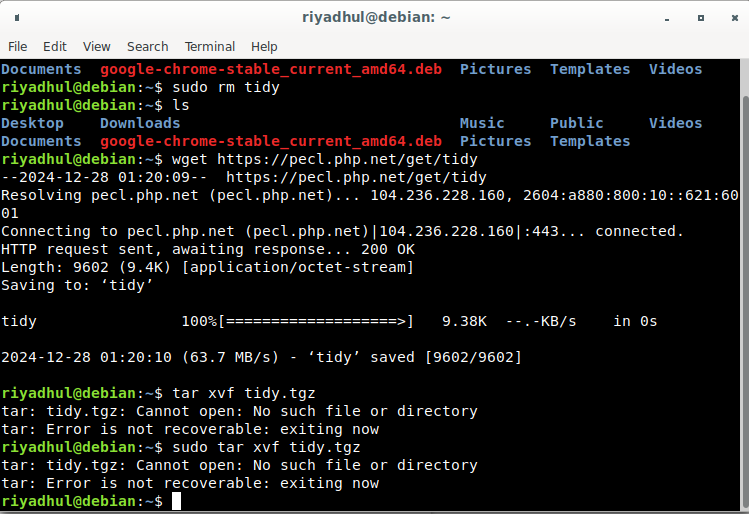Click the URL after the 2024-12-28 01:20:09 timestamp
The width and height of the screenshot is (749, 514).
pyautogui.click(x=356, y=177)
